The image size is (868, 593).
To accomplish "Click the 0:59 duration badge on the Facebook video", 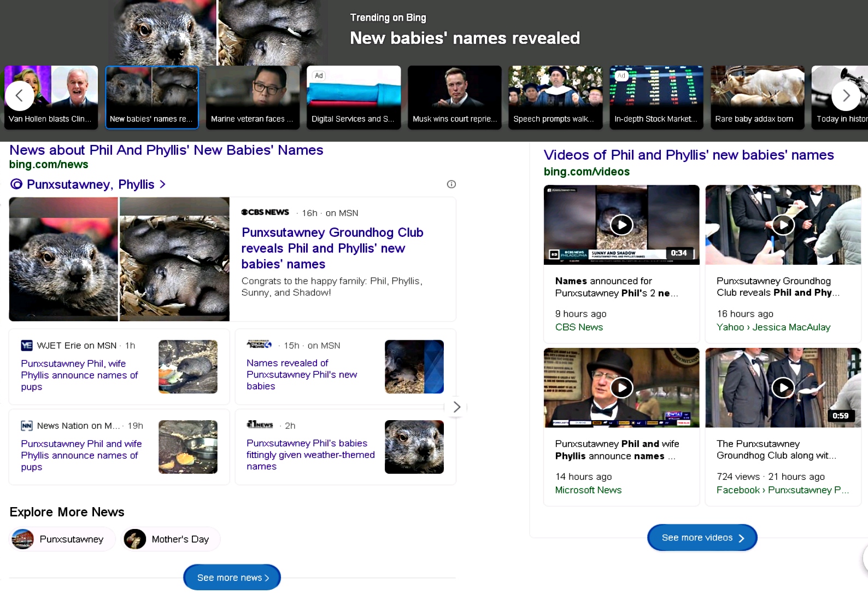I will click(x=841, y=416).
